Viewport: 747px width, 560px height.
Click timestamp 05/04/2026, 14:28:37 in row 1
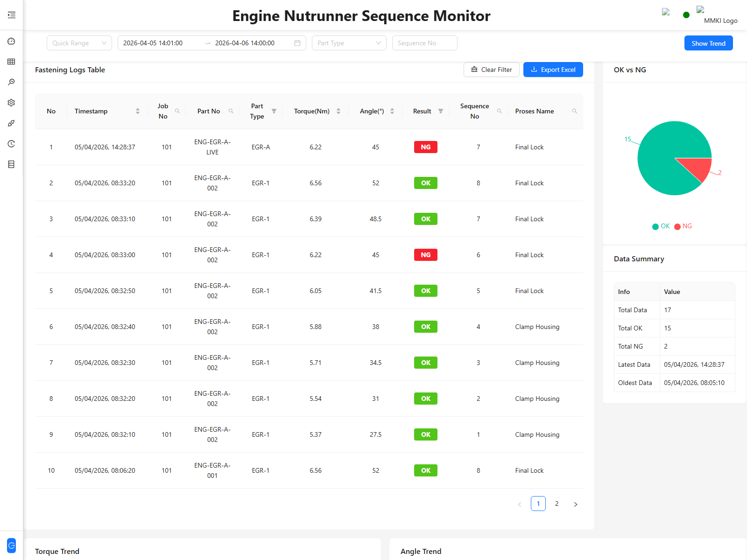(105, 147)
